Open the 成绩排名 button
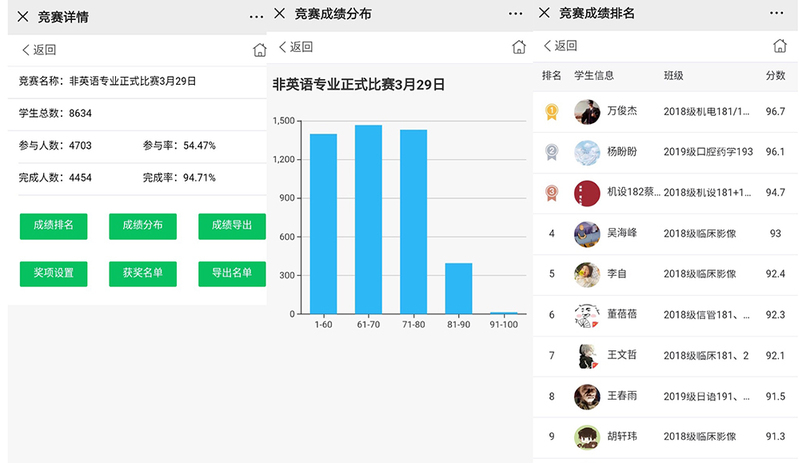Screen dimensions: 799x463 click(53, 226)
